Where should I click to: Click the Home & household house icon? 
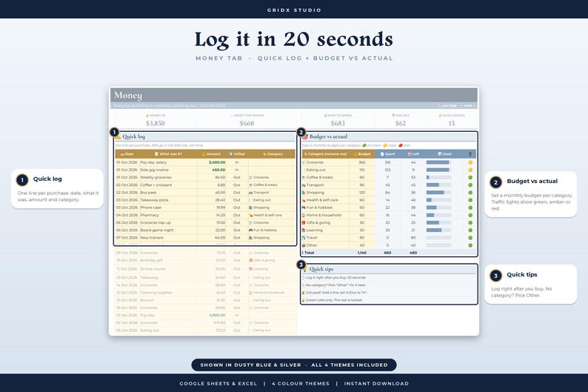[304, 216]
